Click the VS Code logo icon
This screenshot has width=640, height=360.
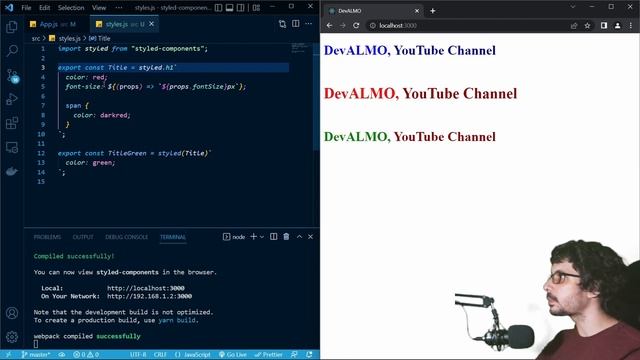[x=9, y=7]
